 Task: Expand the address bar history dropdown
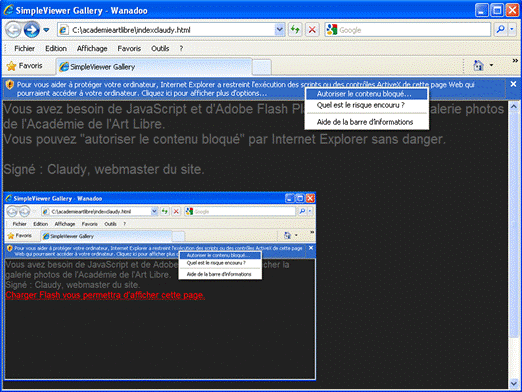tap(280, 30)
